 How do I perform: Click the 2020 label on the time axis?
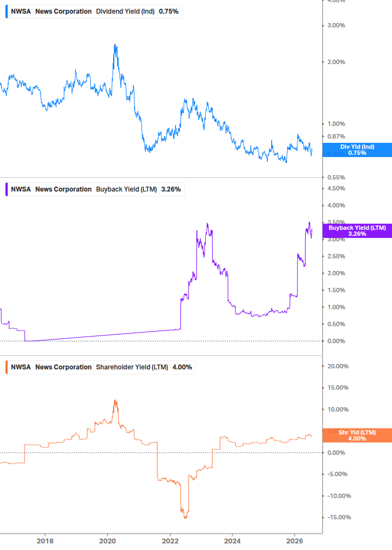(108, 541)
